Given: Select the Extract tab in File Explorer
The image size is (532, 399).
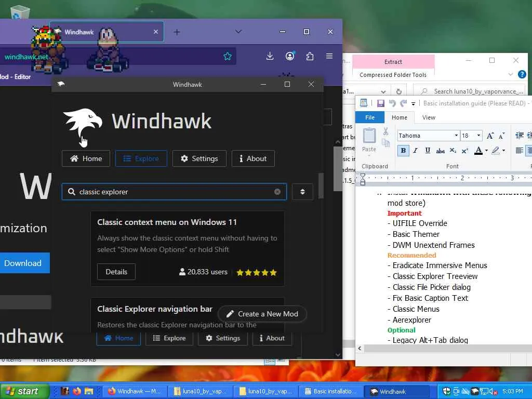Looking at the screenshot, I should click(x=393, y=62).
